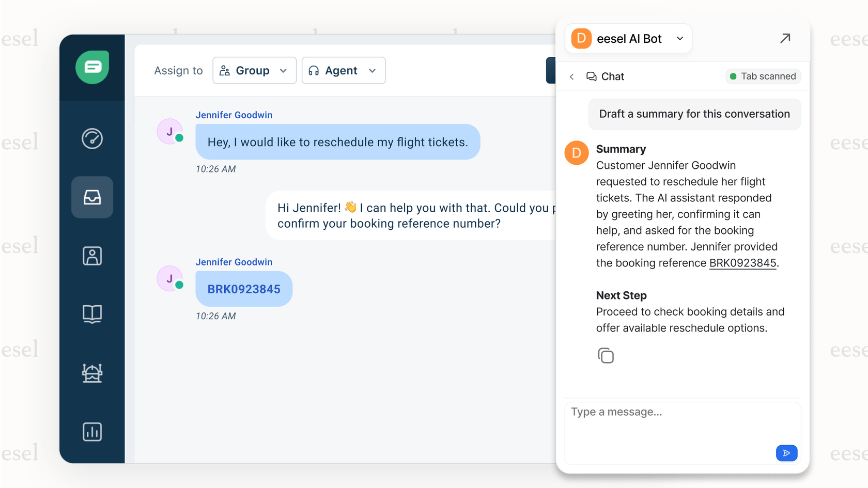Toggle the eesel sidebar open in new window
Image resolution: width=868 pixels, height=488 pixels.
tap(785, 38)
